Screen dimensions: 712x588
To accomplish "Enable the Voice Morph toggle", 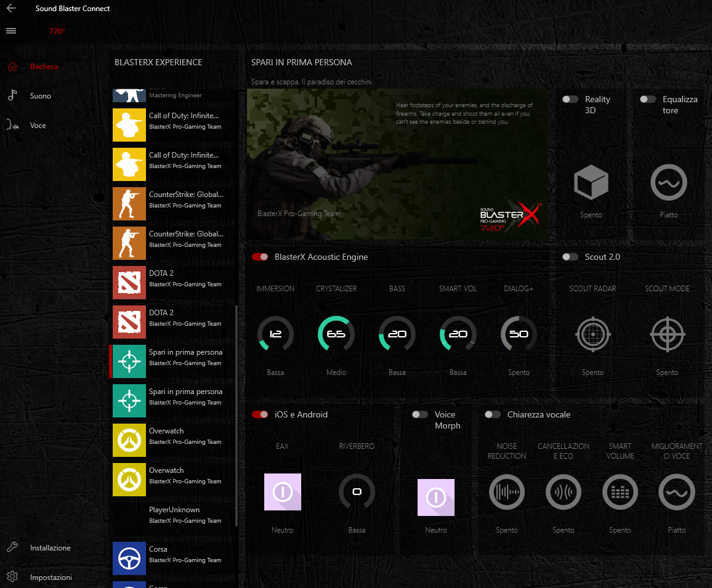I will click(x=420, y=414).
